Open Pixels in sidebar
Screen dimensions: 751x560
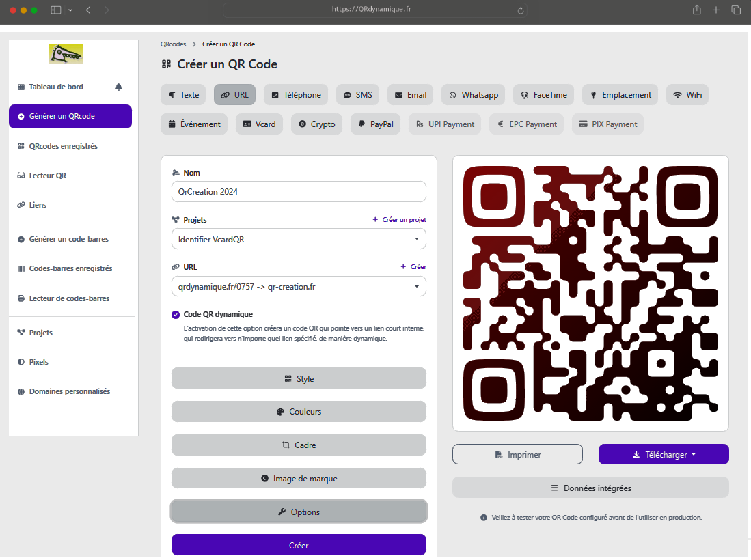(x=38, y=363)
